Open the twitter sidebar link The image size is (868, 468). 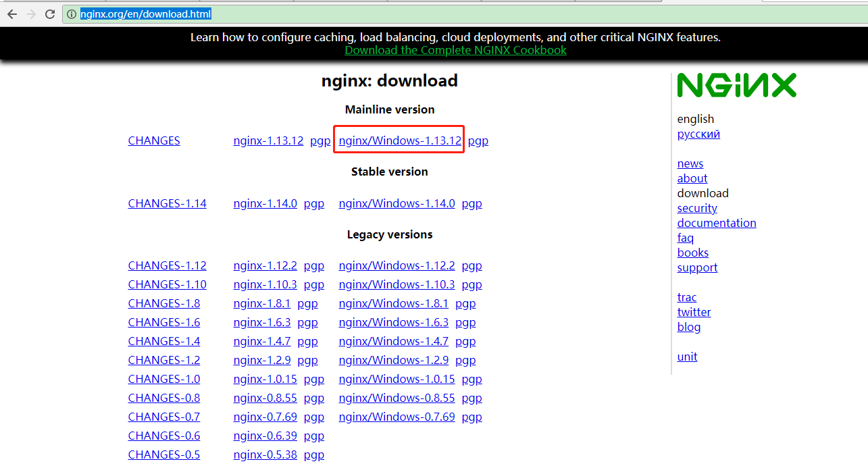click(x=694, y=312)
